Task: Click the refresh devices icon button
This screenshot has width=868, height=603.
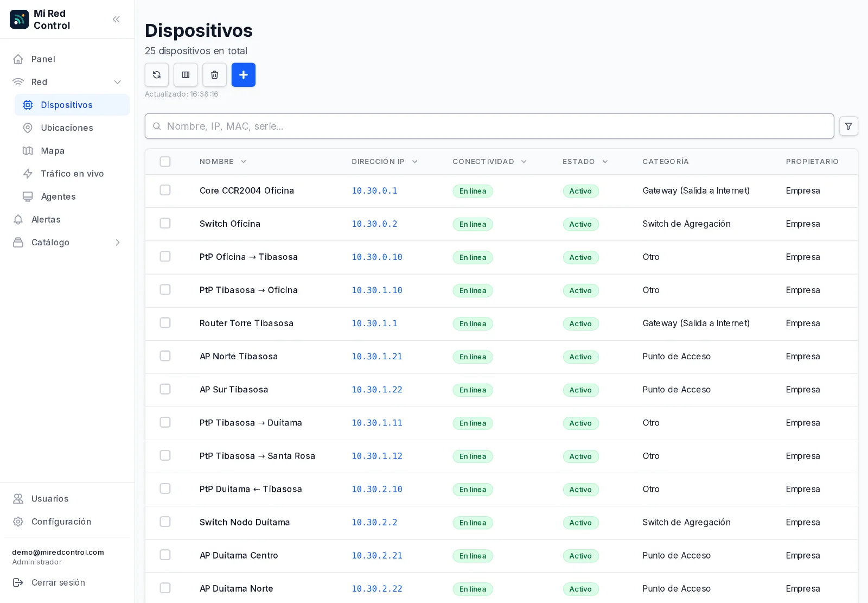Action: (x=157, y=75)
